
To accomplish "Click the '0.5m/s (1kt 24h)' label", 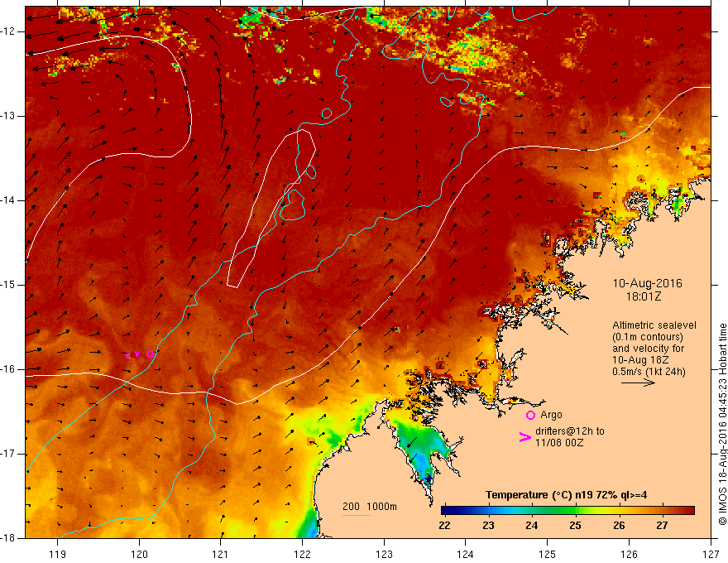I will point(649,372).
